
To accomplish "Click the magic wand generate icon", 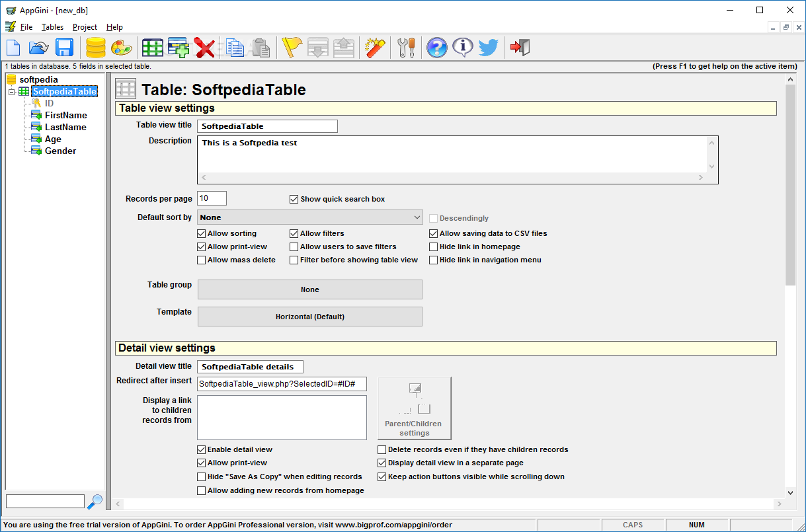I will pos(375,48).
